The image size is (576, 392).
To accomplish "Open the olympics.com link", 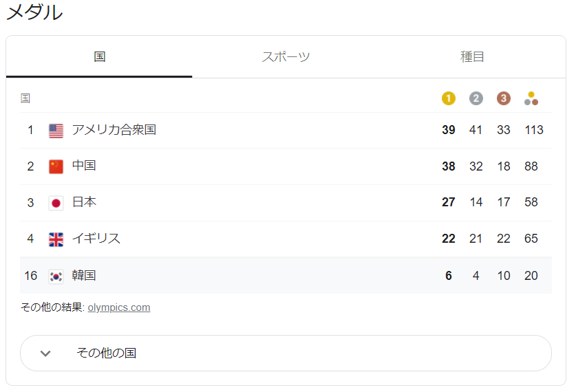I will 119,307.
